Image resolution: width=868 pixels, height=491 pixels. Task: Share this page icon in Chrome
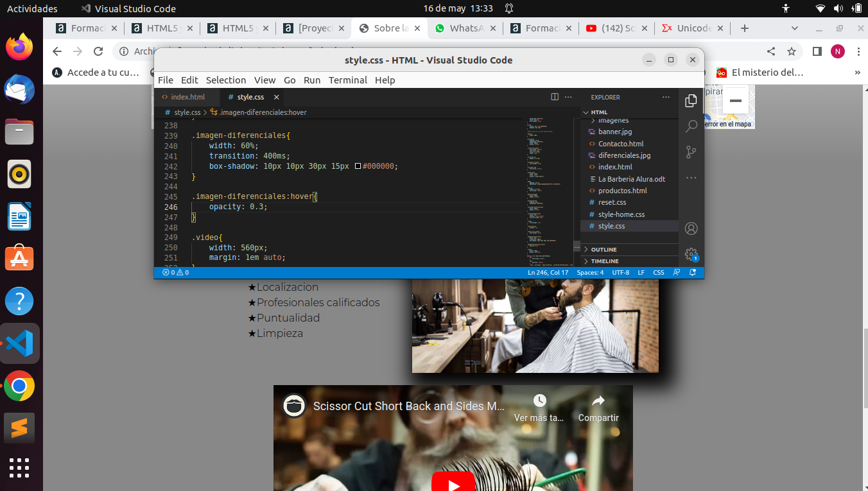771,51
